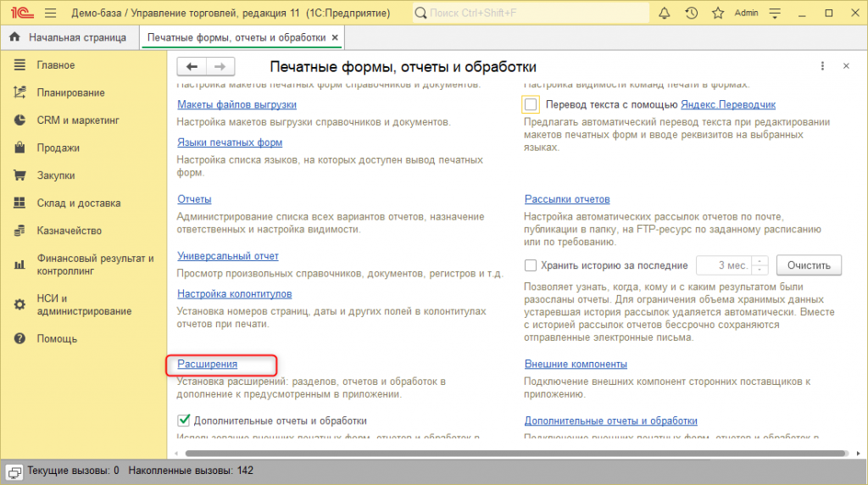Click the Планирование chart icon

coord(19,92)
